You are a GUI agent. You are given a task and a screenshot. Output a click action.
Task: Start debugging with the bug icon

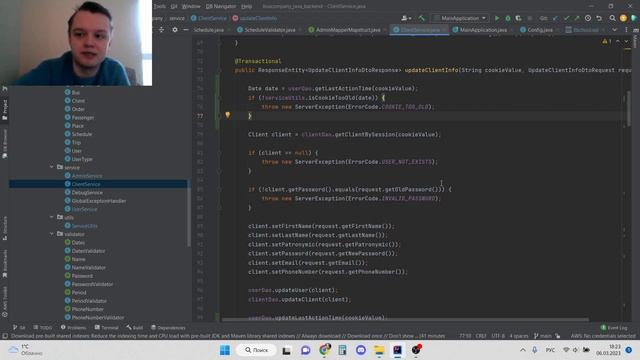coord(508,18)
